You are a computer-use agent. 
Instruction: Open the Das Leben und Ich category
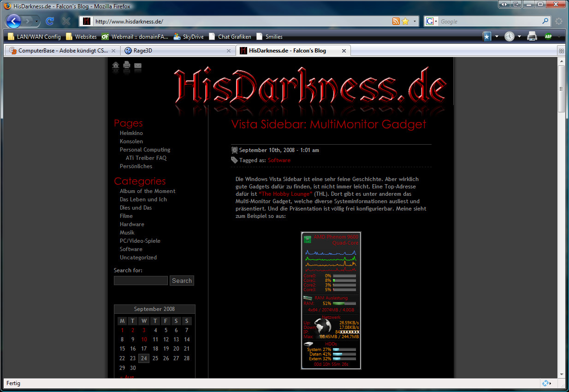click(143, 199)
